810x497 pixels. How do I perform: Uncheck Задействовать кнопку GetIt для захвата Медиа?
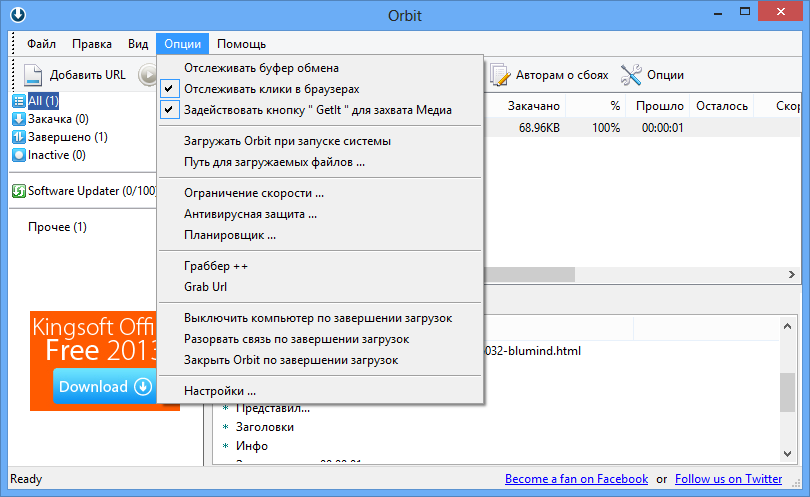point(317,110)
